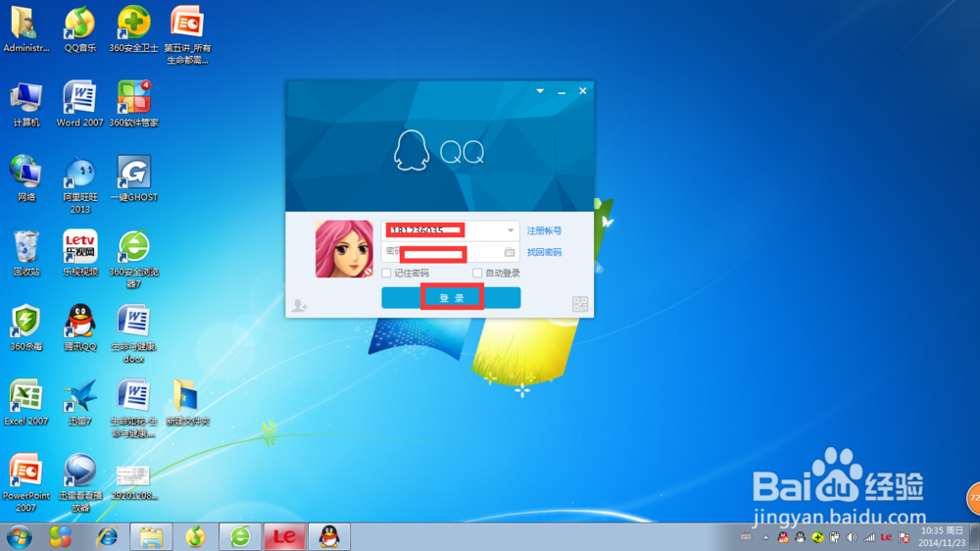Image resolution: width=980 pixels, height=551 pixels.
Task: Select the Excel 2007 desktop shortcut
Action: coord(26,403)
